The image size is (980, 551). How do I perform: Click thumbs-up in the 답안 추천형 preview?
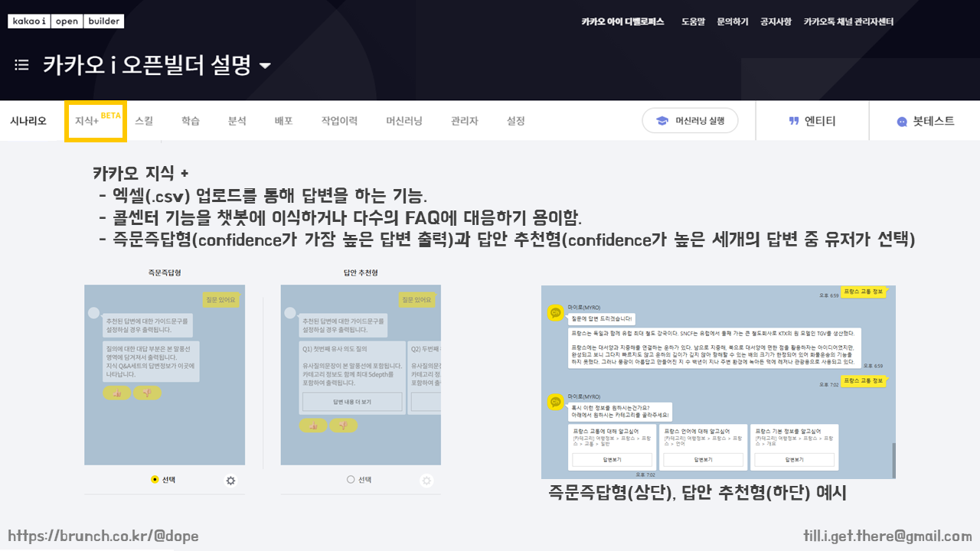click(x=313, y=425)
